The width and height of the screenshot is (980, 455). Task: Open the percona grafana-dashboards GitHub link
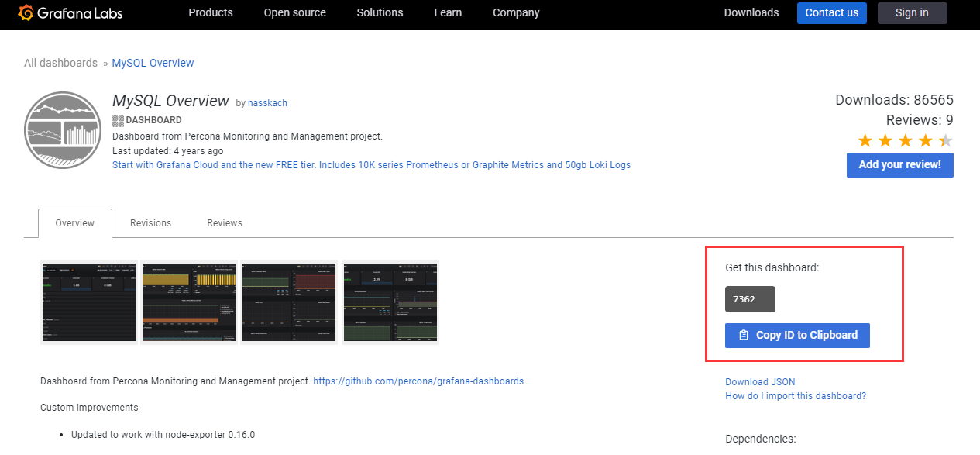418,381
